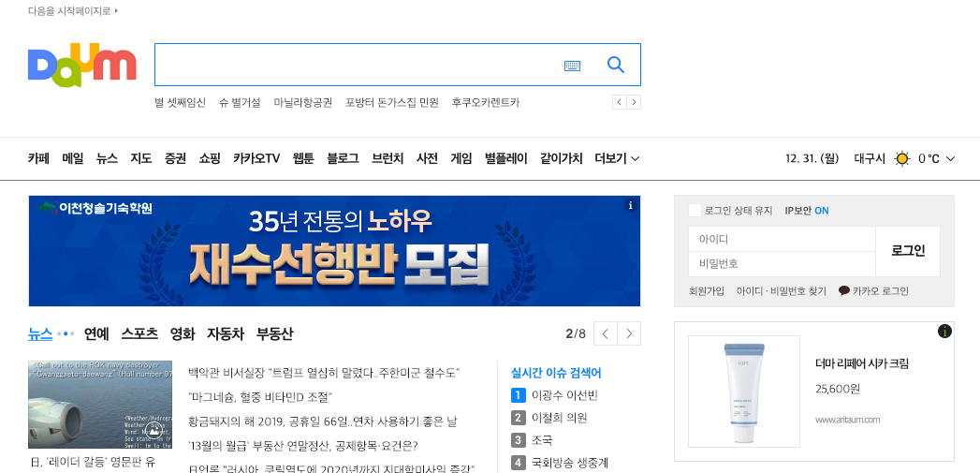Open the 게임 menu item
The width and height of the screenshot is (980, 473).
coord(461,159)
